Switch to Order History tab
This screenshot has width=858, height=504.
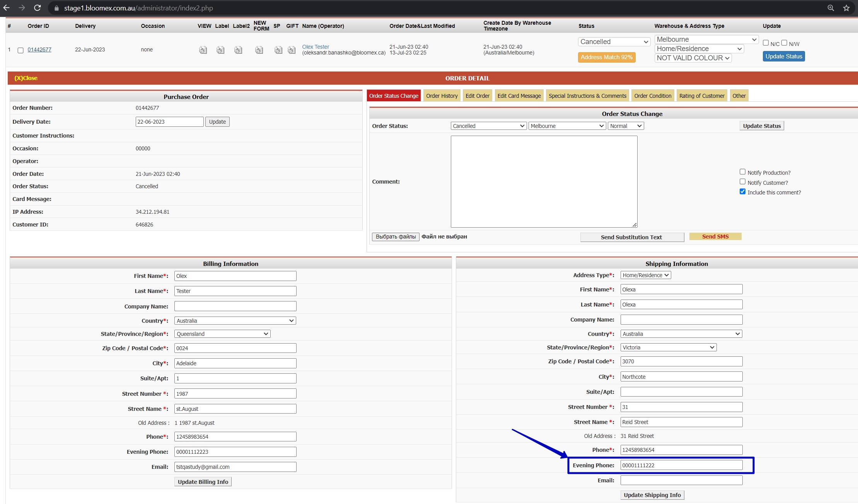coord(442,96)
